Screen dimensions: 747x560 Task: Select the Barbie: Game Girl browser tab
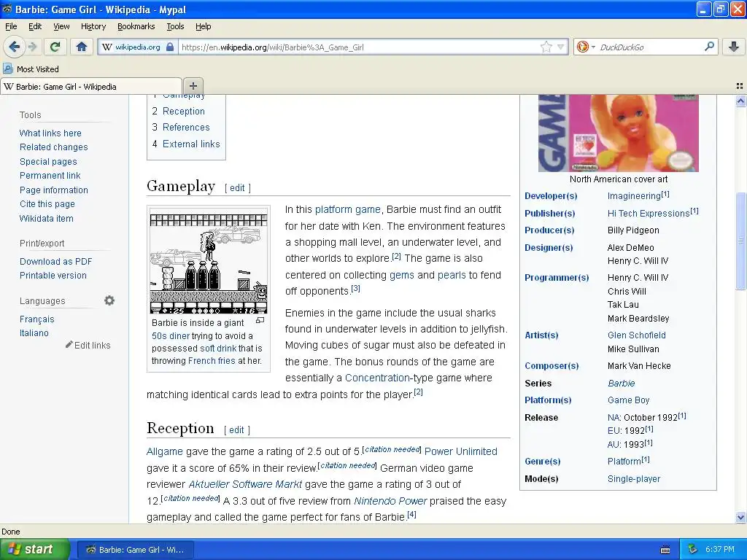91,86
